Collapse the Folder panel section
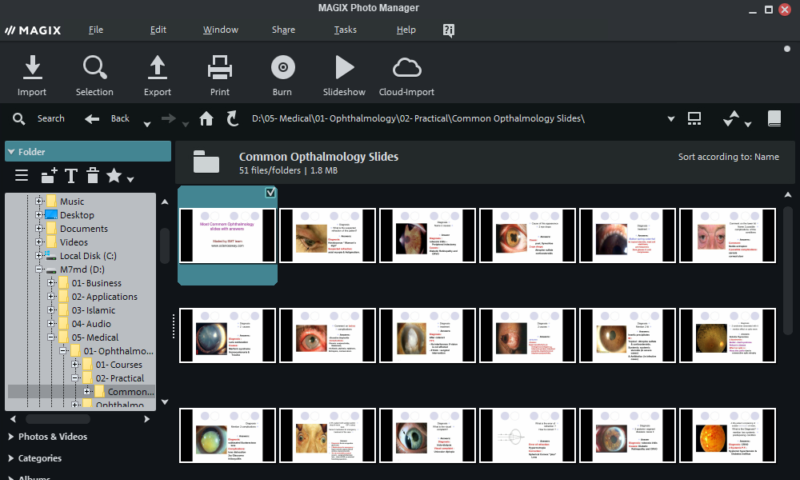Viewport: 800px width, 480px height. pyautogui.click(x=11, y=152)
